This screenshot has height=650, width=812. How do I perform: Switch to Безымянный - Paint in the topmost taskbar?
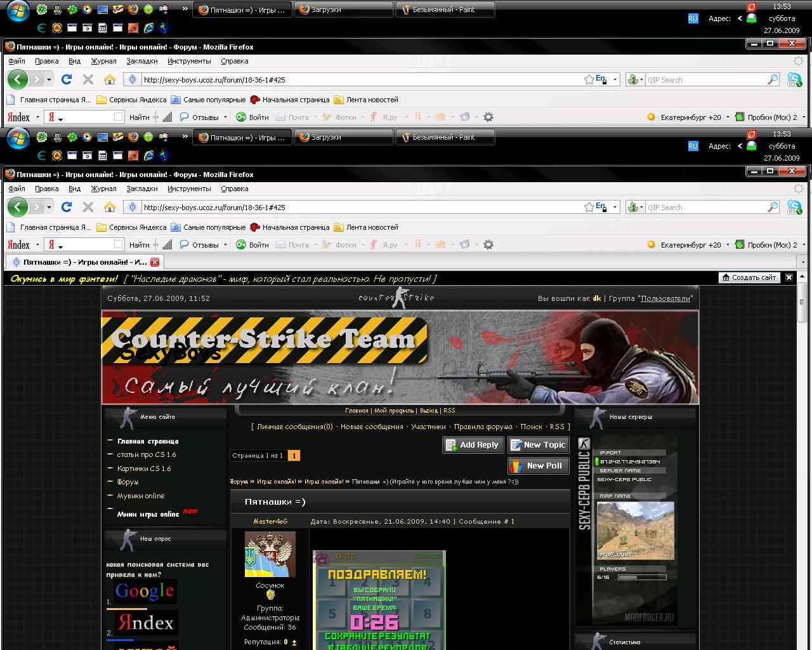pyautogui.click(x=444, y=10)
